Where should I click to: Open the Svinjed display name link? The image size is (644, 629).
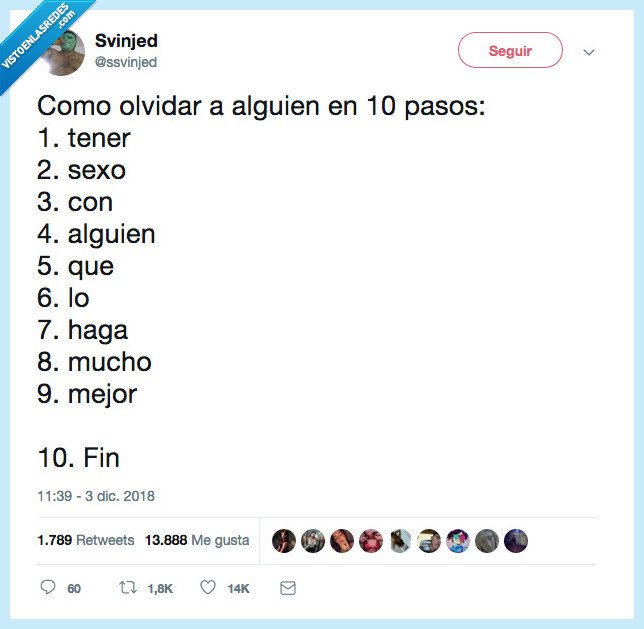tap(126, 41)
